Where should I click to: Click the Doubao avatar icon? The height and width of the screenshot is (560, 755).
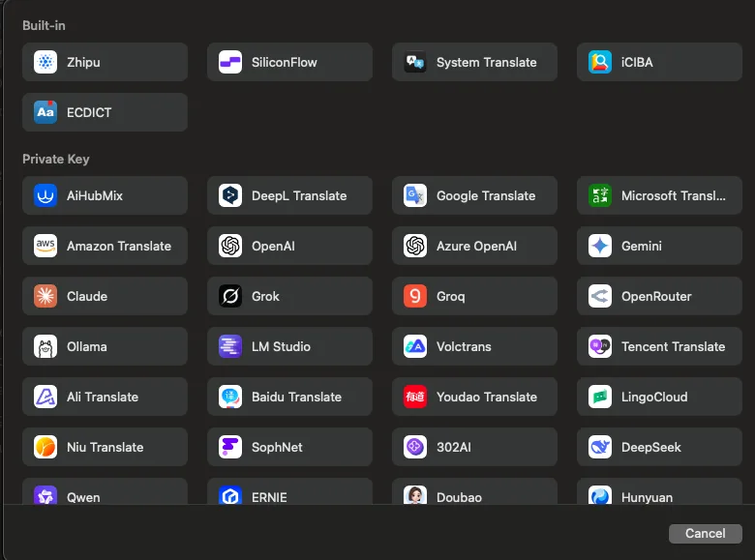click(415, 495)
